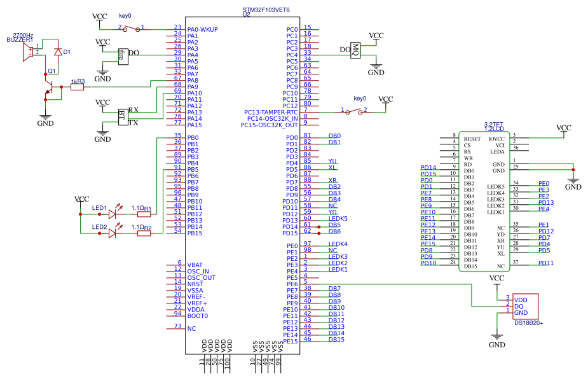Select the BUZZER1 speaker symbol
Screen dimensions: 588x381
point(28,52)
